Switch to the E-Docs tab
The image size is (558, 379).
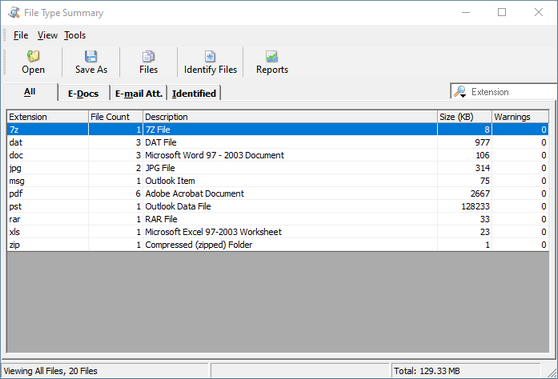(x=83, y=93)
